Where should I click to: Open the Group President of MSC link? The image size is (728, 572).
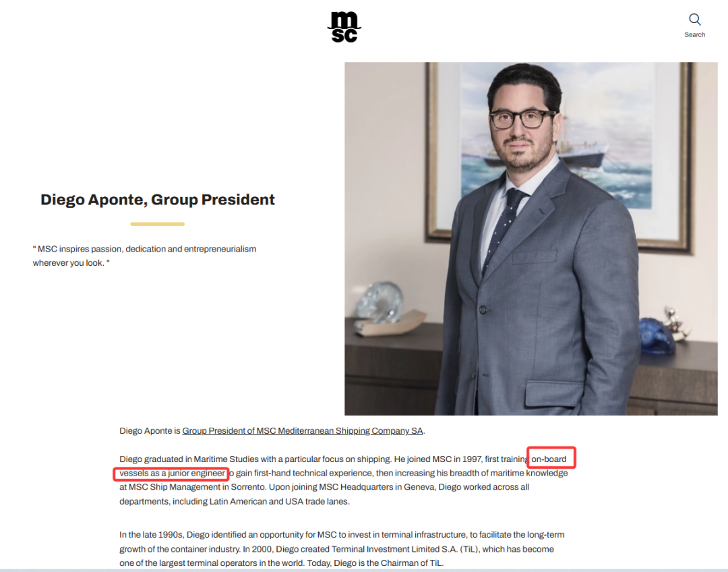[x=302, y=431]
